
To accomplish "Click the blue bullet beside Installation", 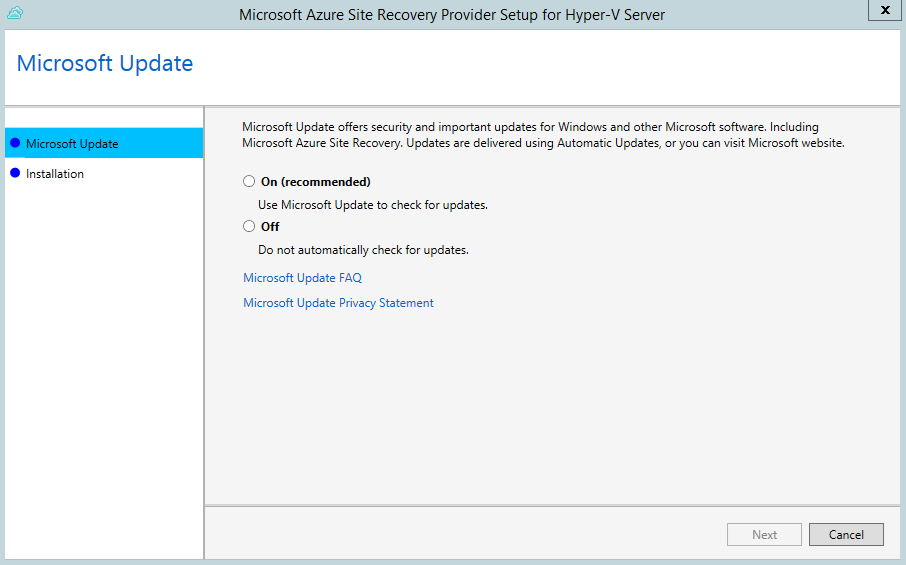I will click(15, 173).
